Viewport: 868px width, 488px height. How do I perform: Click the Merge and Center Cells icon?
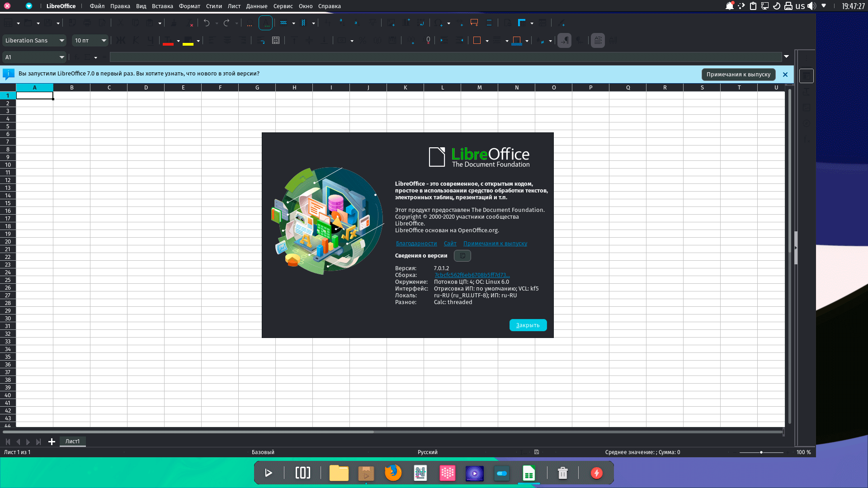pyautogui.click(x=276, y=41)
